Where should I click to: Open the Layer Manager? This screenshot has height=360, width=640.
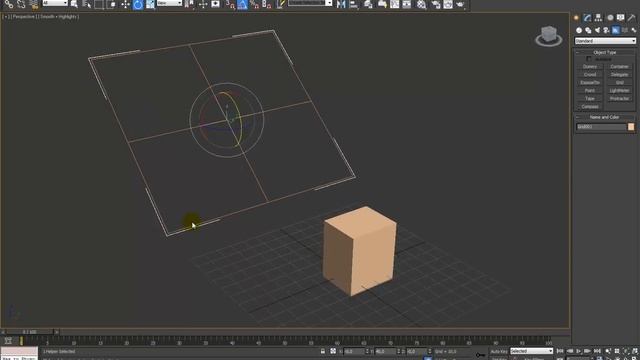coord(368,4)
